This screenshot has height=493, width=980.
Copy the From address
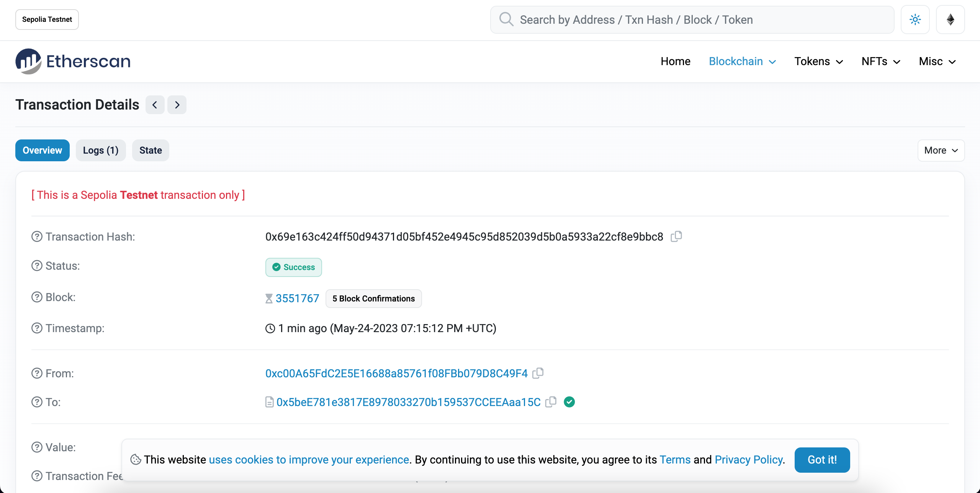pos(538,373)
